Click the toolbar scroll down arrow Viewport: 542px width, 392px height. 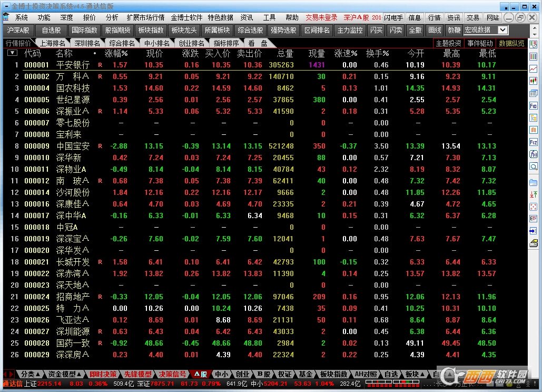pyautogui.click(x=535, y=34)
